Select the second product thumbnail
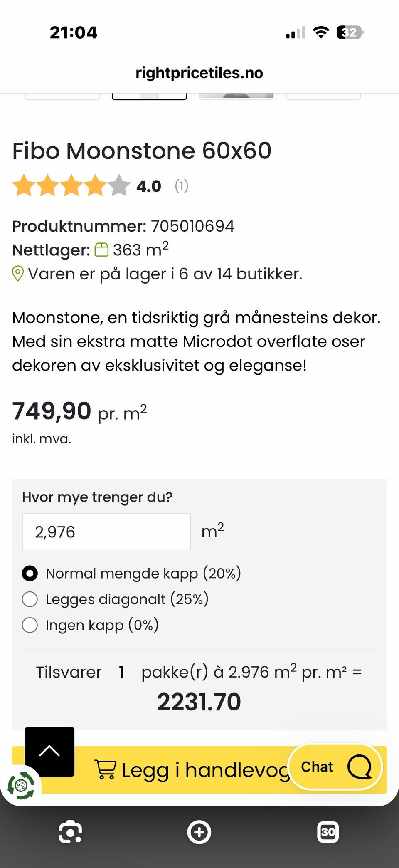Screen dimensions: 399x868 (149, 96)
